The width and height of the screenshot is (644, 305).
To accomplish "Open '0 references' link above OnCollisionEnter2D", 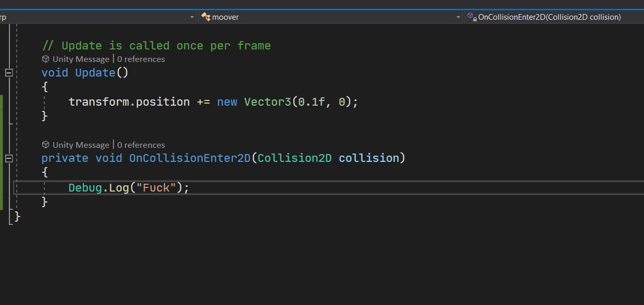I will 141,145.
